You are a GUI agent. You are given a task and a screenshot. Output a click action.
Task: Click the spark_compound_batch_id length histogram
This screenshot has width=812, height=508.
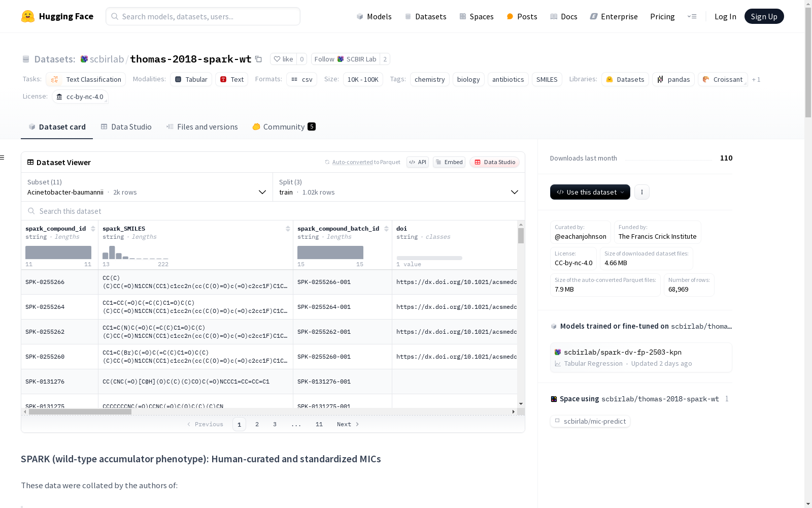(x=330, y=252)
